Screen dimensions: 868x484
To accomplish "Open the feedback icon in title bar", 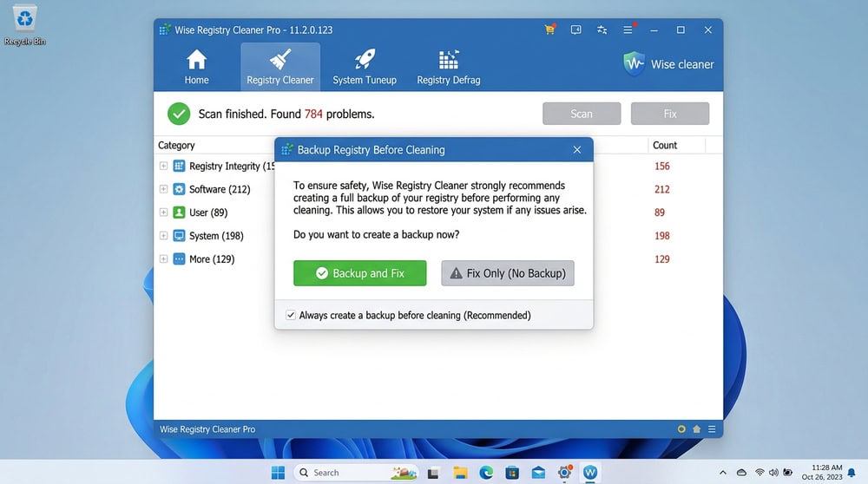I will pos(575,29).
